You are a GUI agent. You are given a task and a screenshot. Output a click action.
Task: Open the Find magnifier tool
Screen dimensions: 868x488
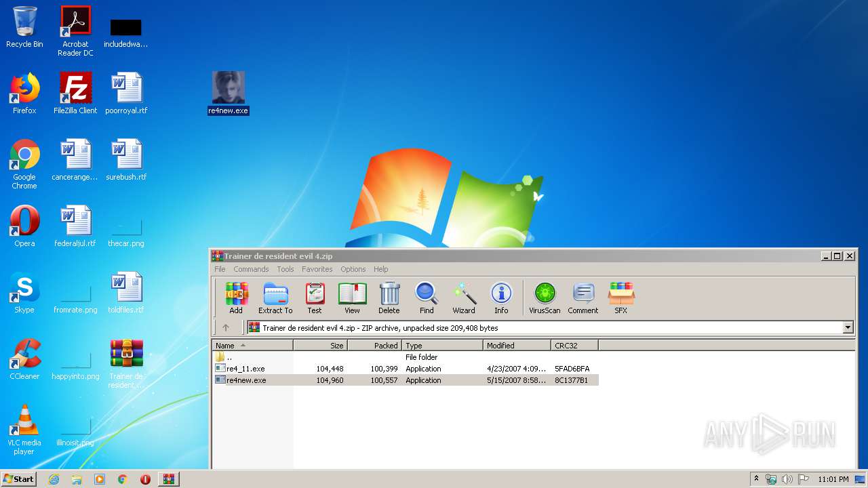click(427, 298)
